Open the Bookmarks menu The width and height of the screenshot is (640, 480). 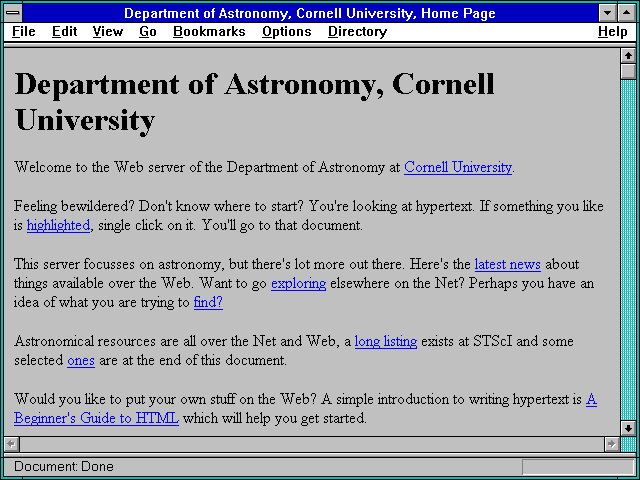pos(209,31)
